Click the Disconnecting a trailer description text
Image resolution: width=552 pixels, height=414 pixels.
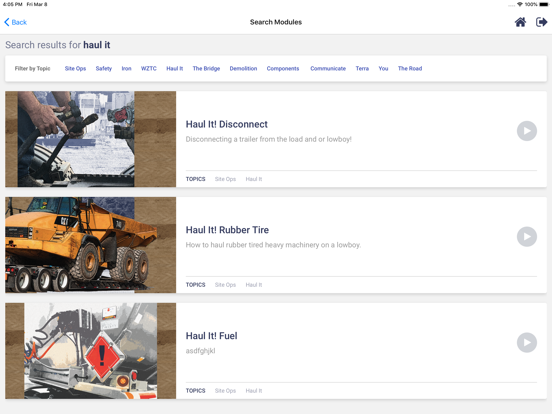tap(269, 139)
